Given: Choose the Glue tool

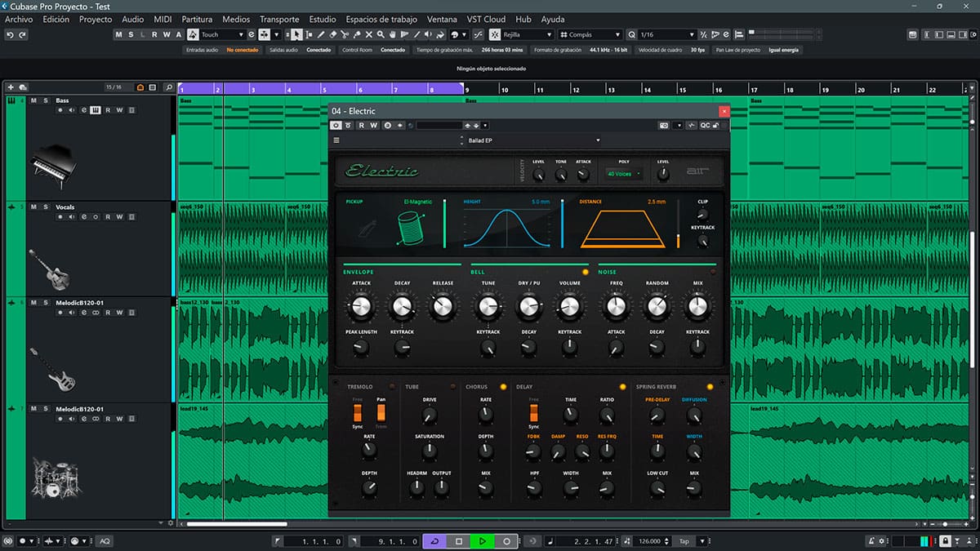Looking at the screenshot, I should [358, 35].
